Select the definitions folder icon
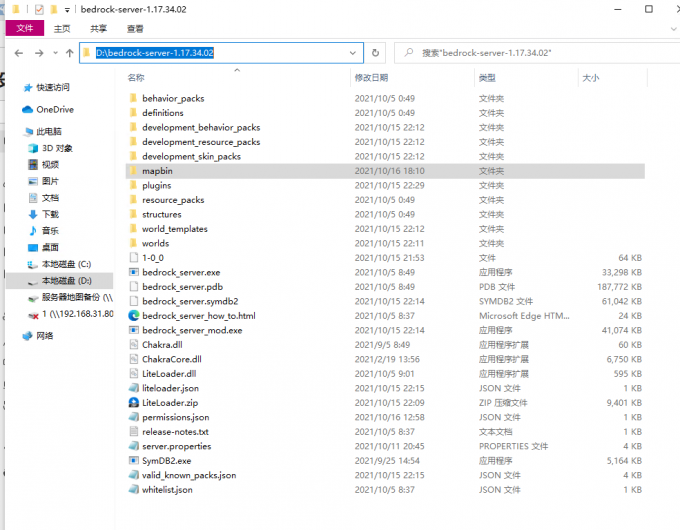 coord(134,113)
